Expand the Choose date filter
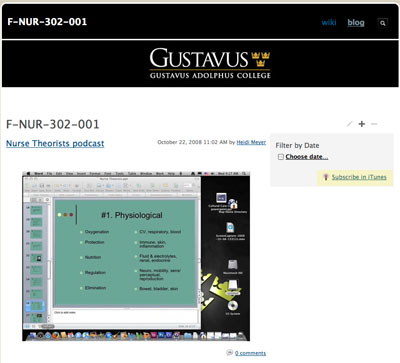This screenshot has height=363, width=400. pyautogui.click(x=307, y=157)
